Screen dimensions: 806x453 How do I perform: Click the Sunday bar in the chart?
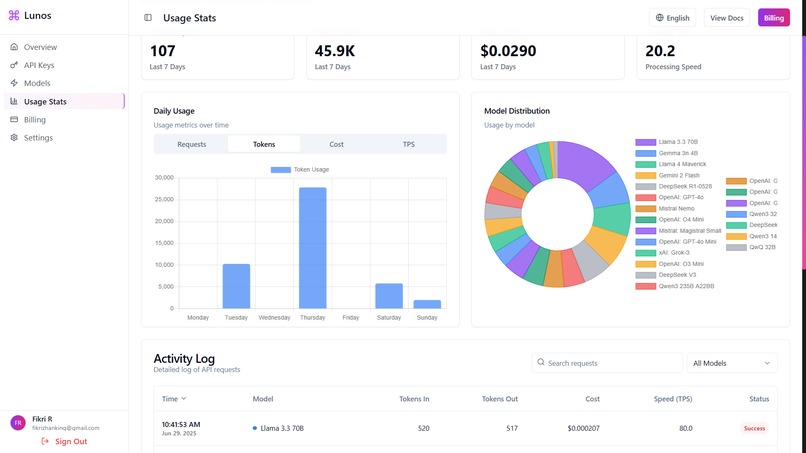427,304
